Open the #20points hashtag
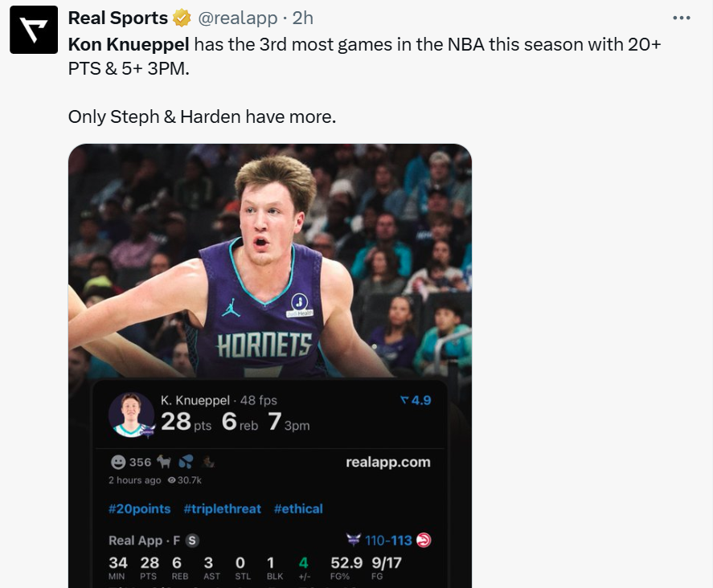713x588 pixels. click(x=140, y=508)
